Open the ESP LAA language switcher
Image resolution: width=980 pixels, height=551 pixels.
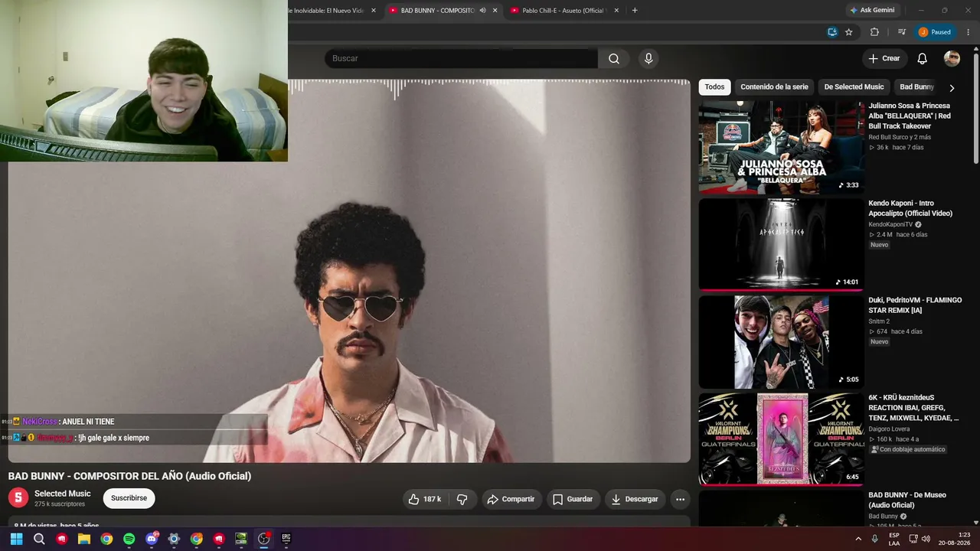coord(894,539)
